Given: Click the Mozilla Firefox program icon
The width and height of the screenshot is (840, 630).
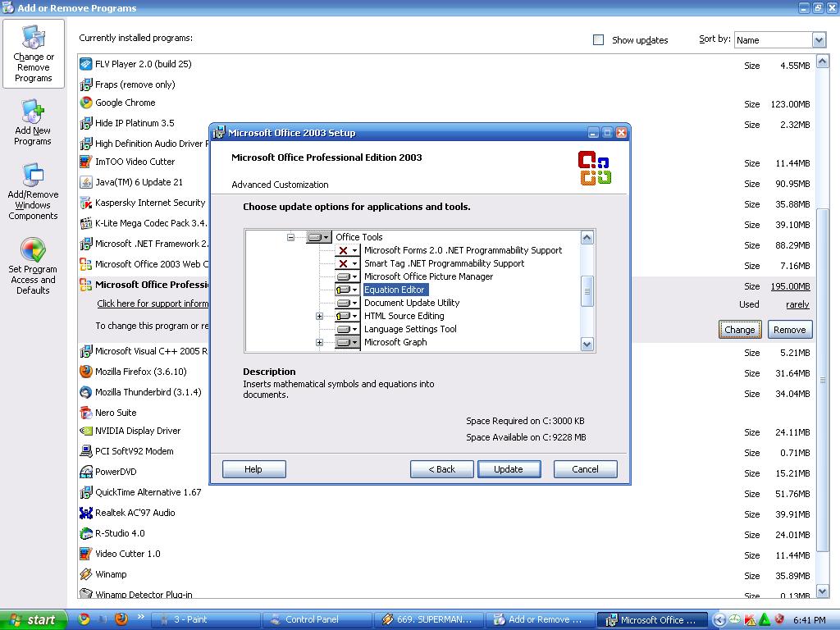Looking at the screenshot, I should 85,372.
